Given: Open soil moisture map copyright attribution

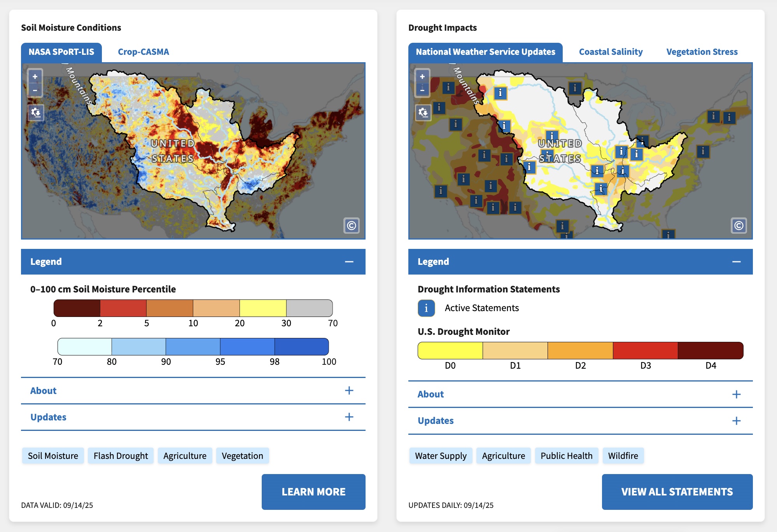Looking at the screenshot, I should [x=351, y=226].
